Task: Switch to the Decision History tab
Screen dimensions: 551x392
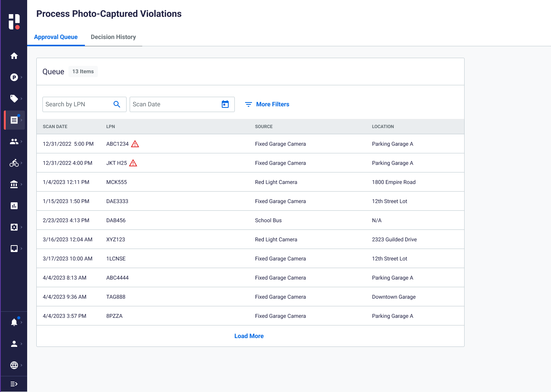Action: (x=113, y=37)
